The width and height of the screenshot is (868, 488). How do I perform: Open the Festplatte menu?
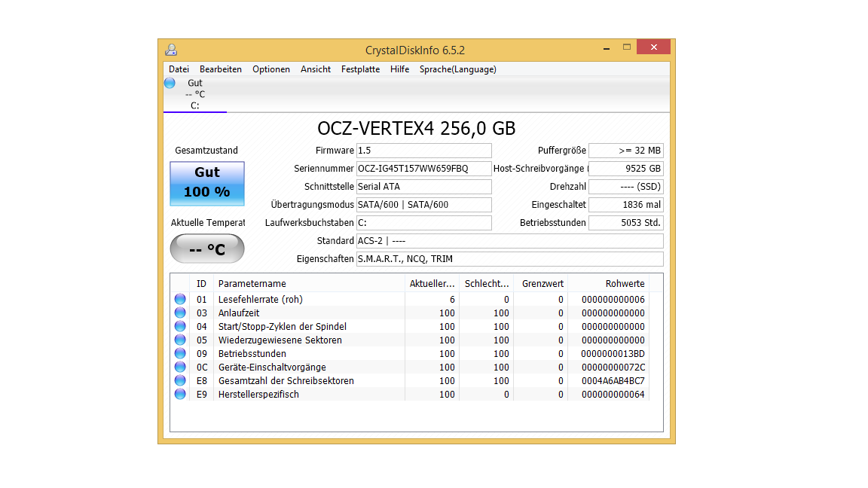click(360, 69)
